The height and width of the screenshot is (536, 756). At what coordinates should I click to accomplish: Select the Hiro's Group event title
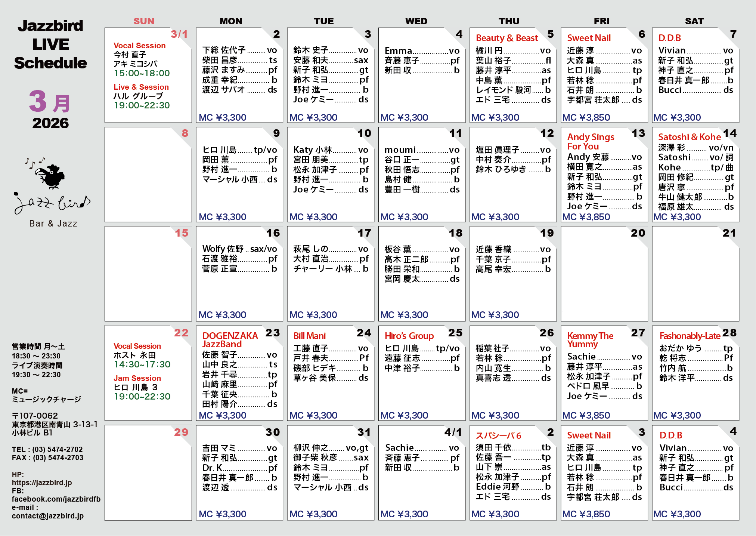(x=409, y=336)
